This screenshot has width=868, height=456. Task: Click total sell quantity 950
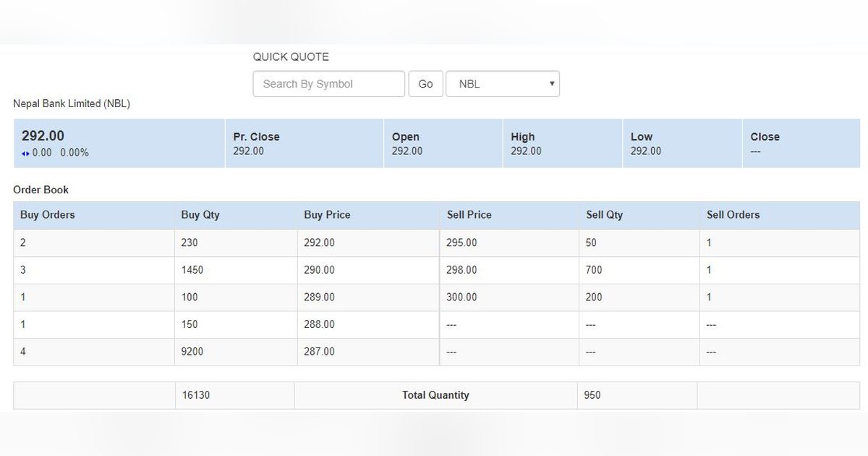(592, 395)
